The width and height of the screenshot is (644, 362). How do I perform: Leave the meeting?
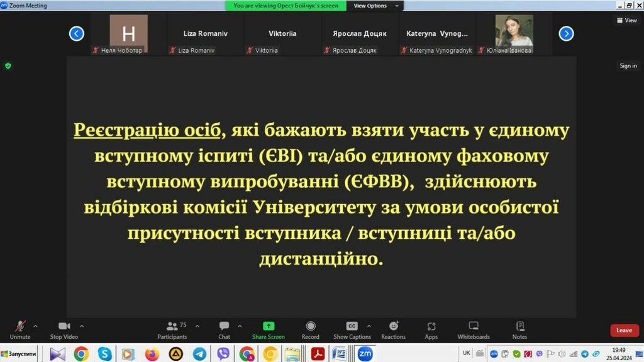(x=624, y=330)
